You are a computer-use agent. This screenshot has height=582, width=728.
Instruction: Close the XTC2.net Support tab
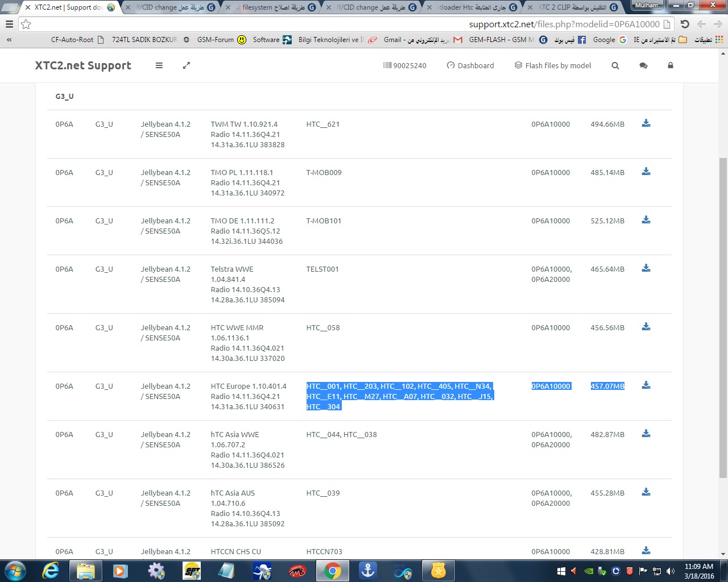click(27, 7)
